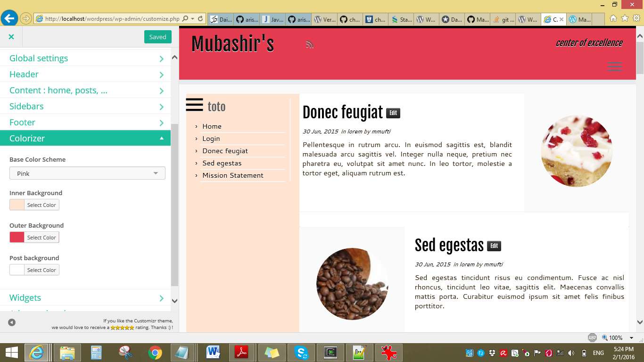The image size is (644, 362).
Task: Open the Mubashir's site title link
Action: 232,44
